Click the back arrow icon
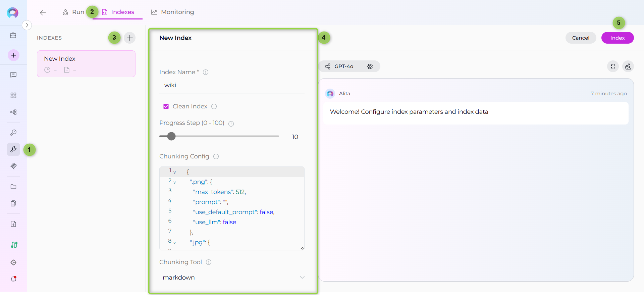 click(x=43, y=13)
